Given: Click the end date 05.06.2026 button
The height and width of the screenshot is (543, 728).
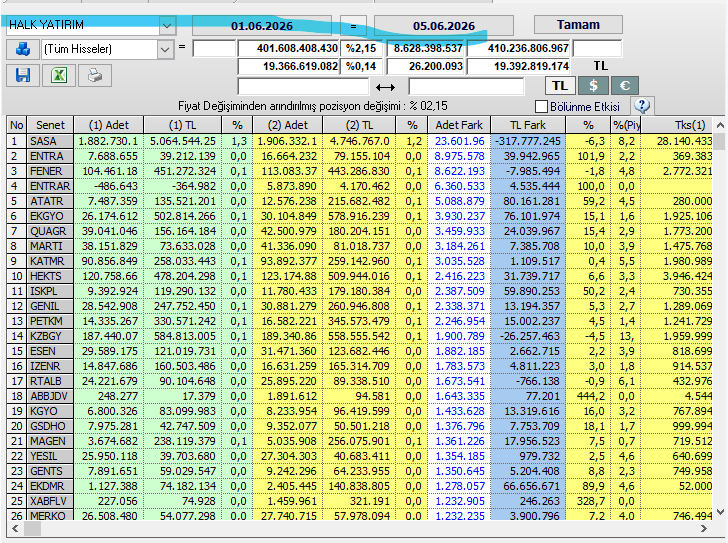Looking at the screenshot, I should [444, 26].
